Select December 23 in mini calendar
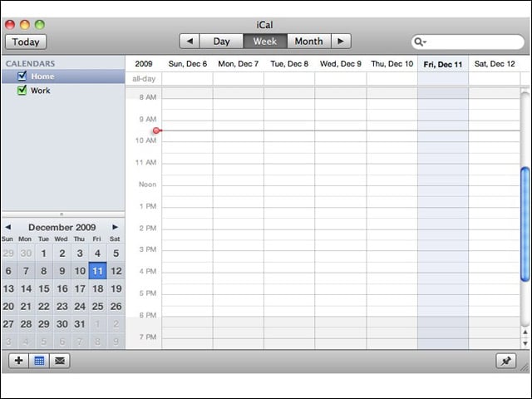Screen dimensions: 532x399 point(62,306)
